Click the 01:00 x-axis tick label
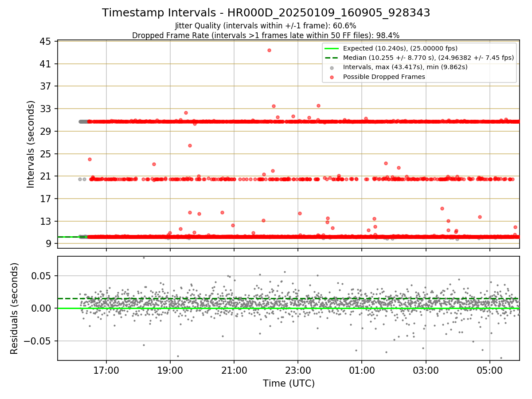 click(x=362, y=369)
